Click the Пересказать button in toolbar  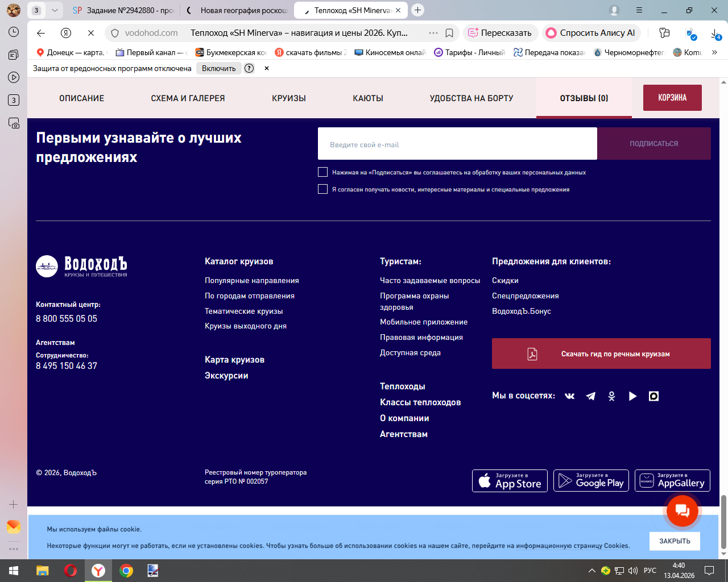tap(500, 33)
